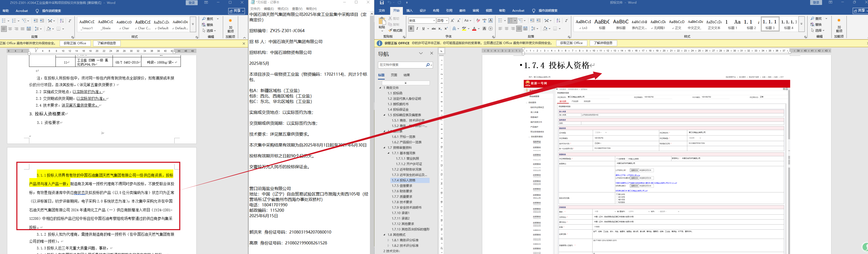The image size is (868, 254).
Task: Click 查找 find icon in right Word
Action: [813, 18]
